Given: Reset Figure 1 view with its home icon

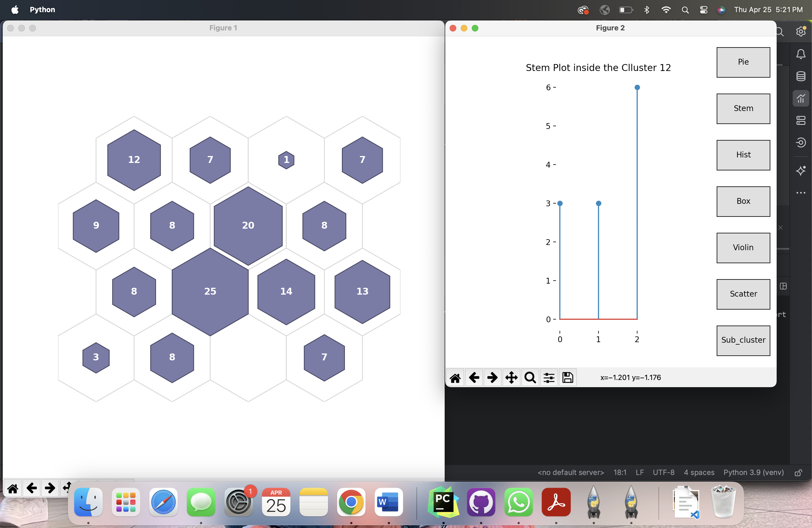Looking at the screenshot, I should [13, 489].
